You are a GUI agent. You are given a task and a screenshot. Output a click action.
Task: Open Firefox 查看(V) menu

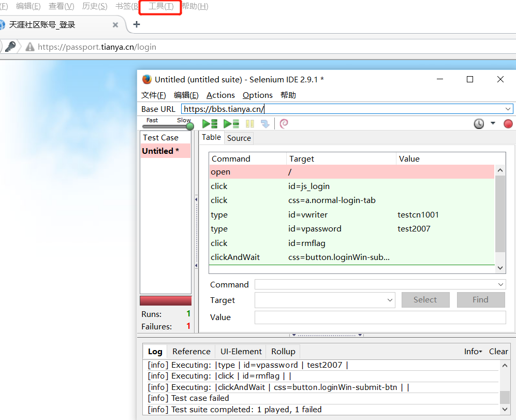[61, 6]
